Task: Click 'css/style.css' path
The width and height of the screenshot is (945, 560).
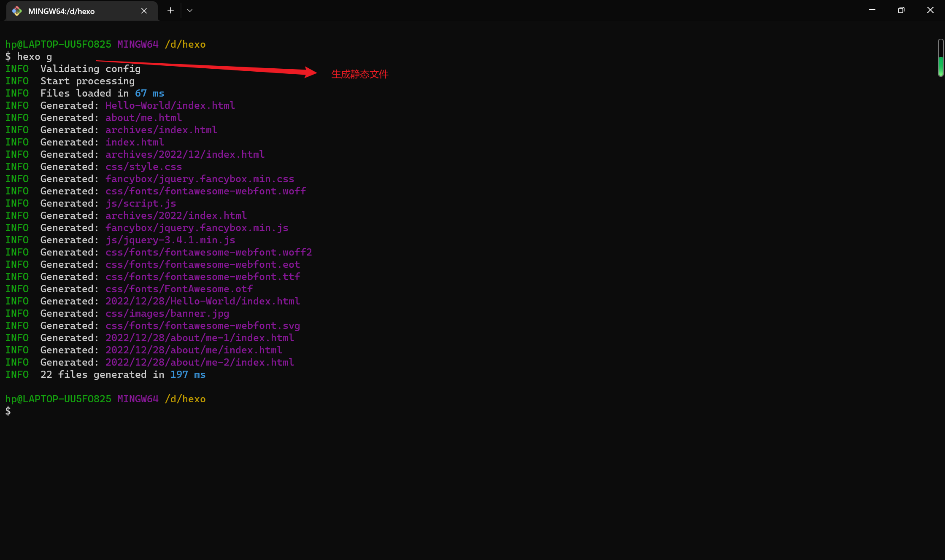Action: (x=143, y=167)
